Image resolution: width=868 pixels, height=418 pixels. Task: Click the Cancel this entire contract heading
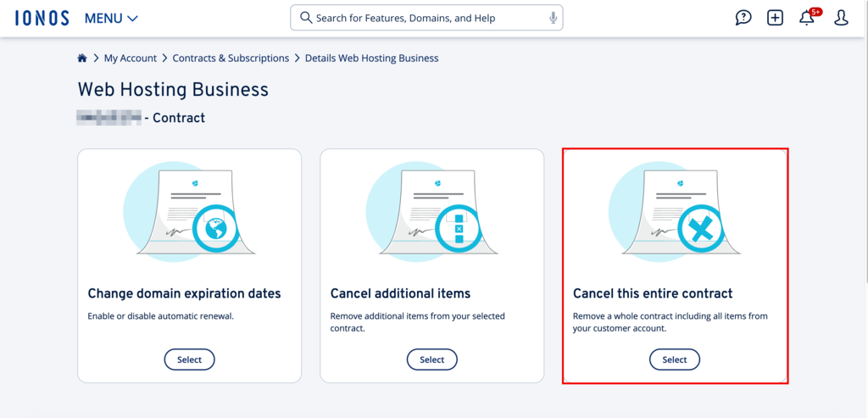[x=653, y=293]
